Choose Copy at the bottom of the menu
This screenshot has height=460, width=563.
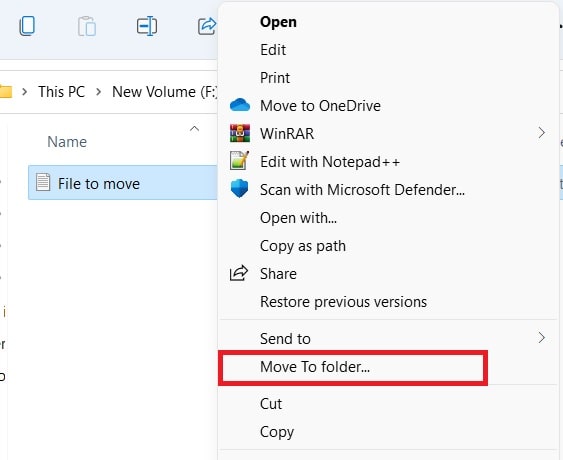(387, 432)
